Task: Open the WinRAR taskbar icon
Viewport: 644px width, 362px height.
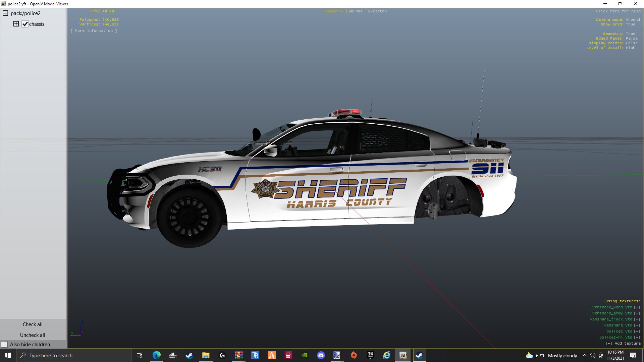Action: (x=239, y=355)
